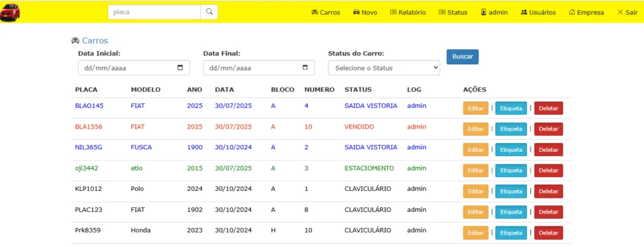The image size is (644, 247).
Task: Click Editar for plate Prk8359
Action: [x=475, y=233]
